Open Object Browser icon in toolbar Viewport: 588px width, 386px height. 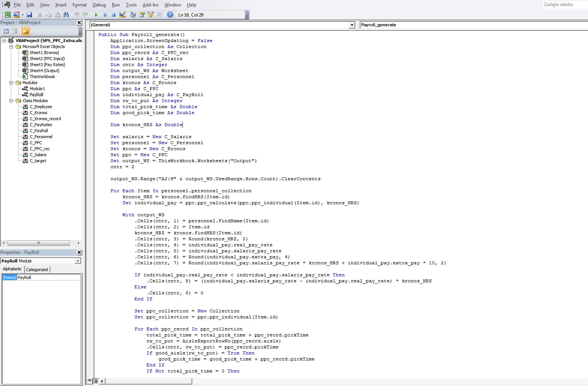coord(151,15)
